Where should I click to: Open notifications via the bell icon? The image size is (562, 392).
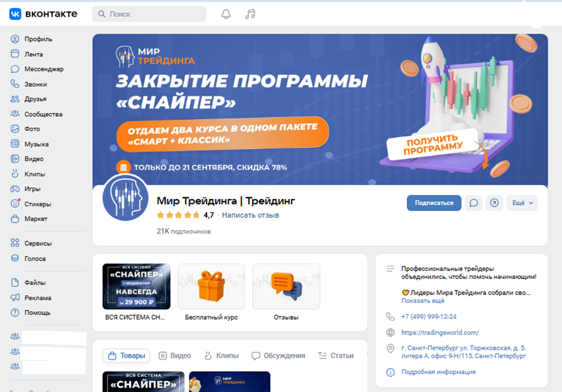click(x=226, y=13)
